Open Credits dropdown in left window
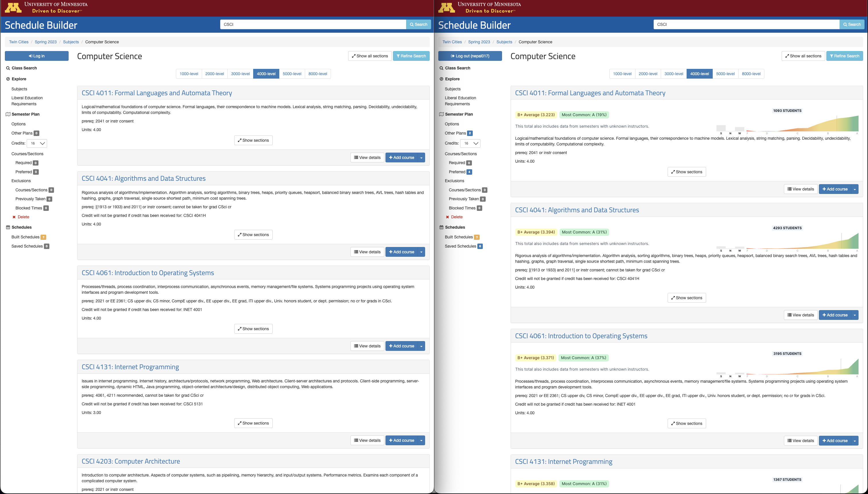 pos(37,143)
